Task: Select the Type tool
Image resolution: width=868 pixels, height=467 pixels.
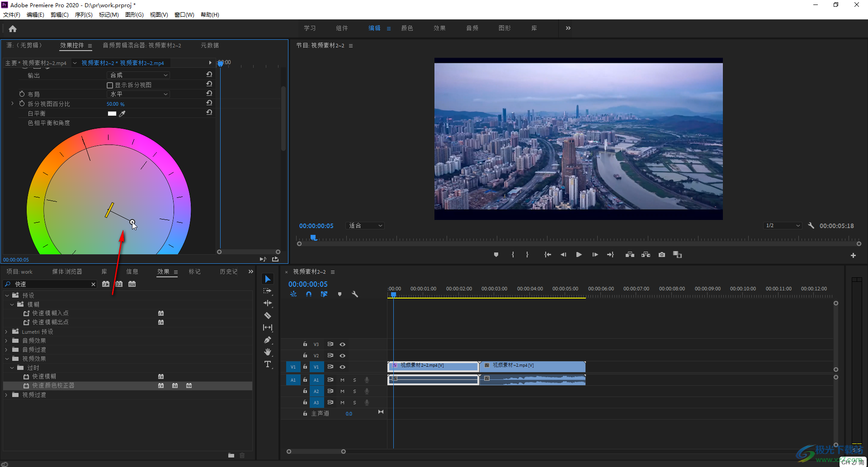Action: (268, 364)
